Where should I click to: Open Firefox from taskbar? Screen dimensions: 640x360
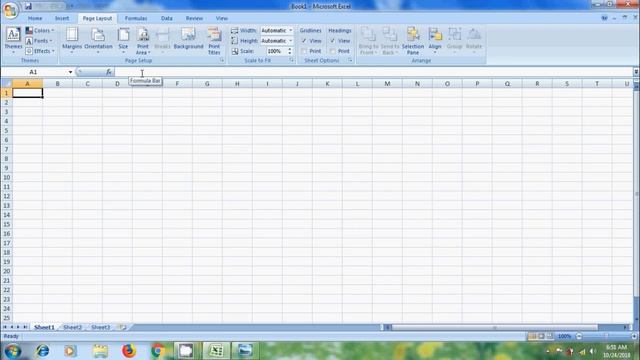point(129,351)
